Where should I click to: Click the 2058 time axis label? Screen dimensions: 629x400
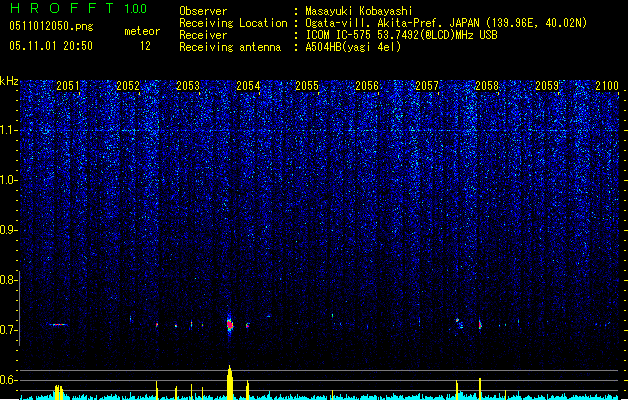point(487,85)
